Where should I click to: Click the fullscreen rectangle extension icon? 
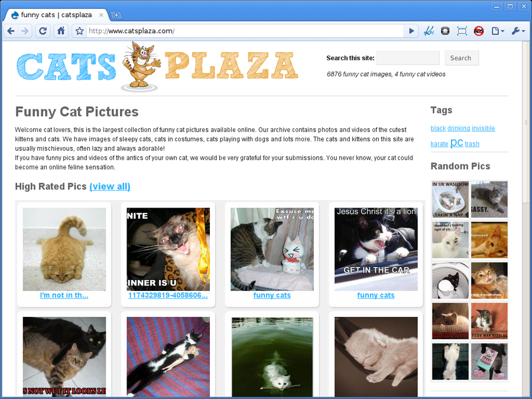point(462,31)
